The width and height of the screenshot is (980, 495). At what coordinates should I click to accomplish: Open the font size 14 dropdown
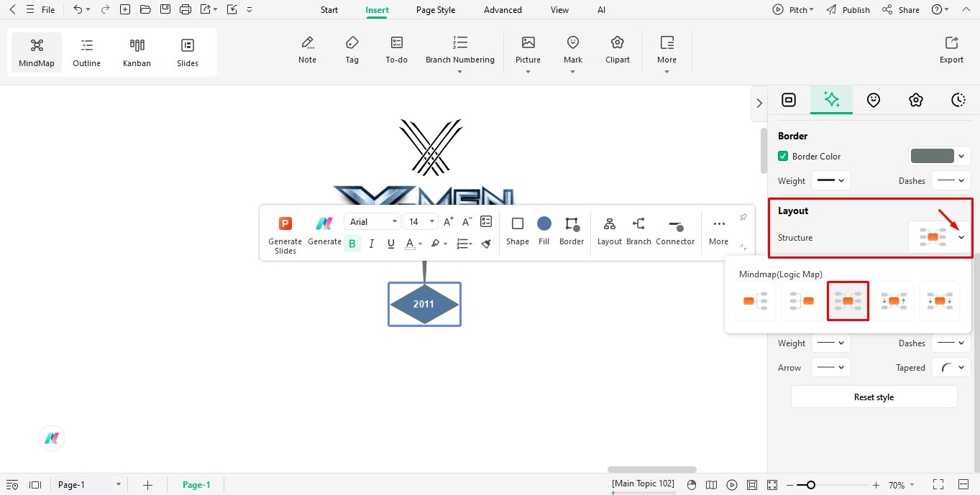point(421,221)
